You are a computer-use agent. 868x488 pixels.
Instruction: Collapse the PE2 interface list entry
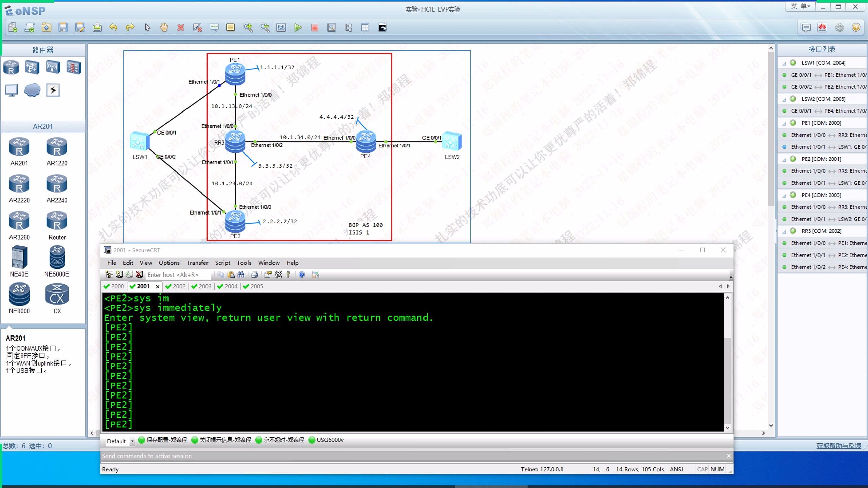[784, 160]
